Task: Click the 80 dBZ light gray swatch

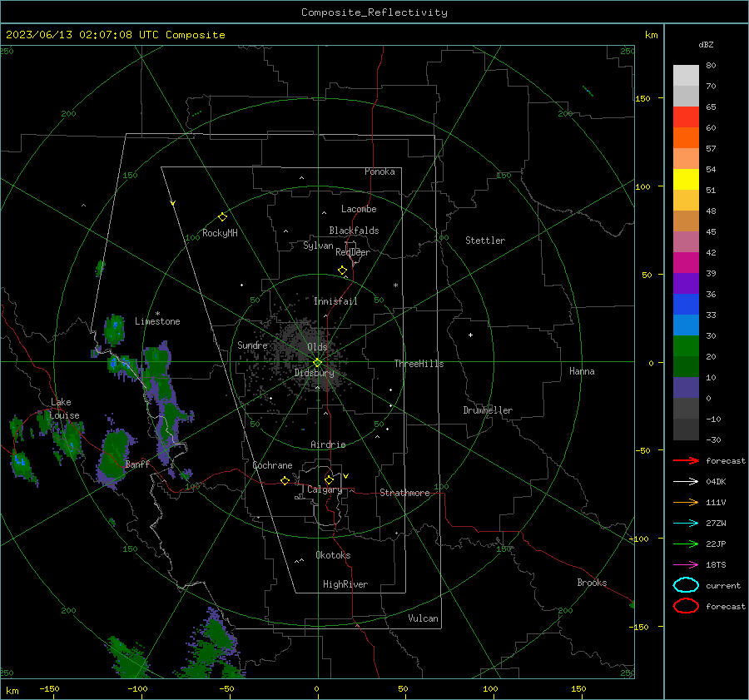Action: pos(686,75)
